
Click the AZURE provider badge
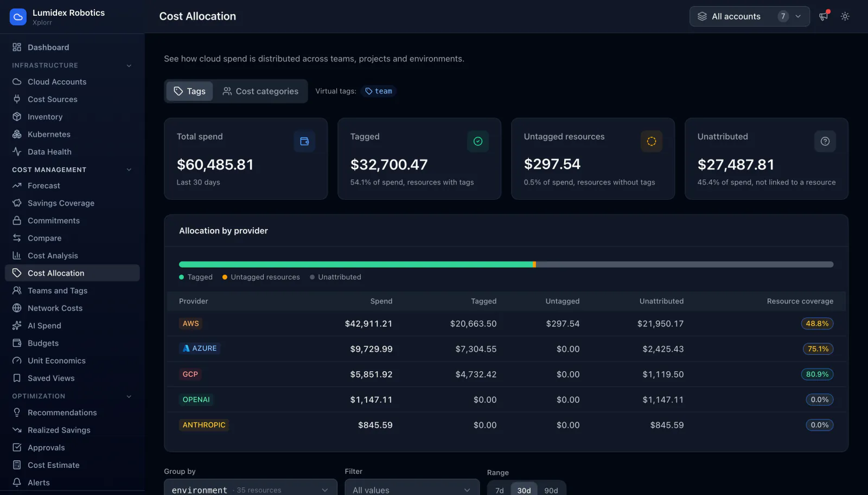tap(200, 348)
